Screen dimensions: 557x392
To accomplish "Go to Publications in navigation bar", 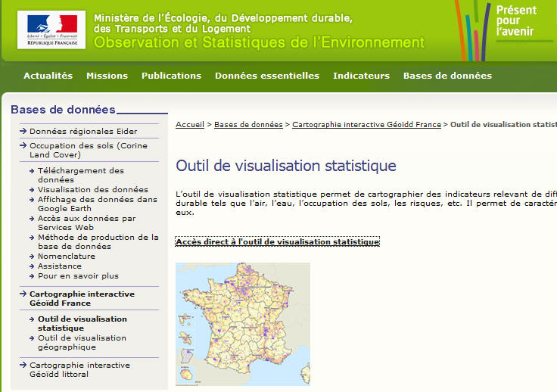I will point(171,76).
